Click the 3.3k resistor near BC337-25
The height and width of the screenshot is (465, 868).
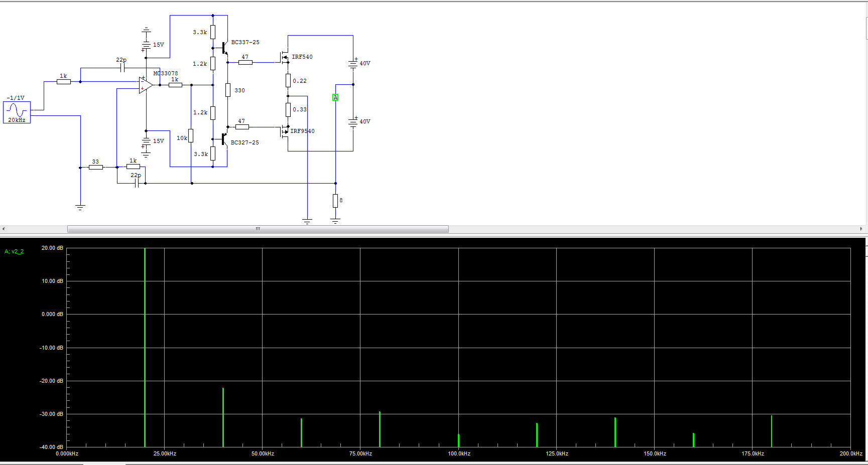pyautogui.click(x=213, y=32)
